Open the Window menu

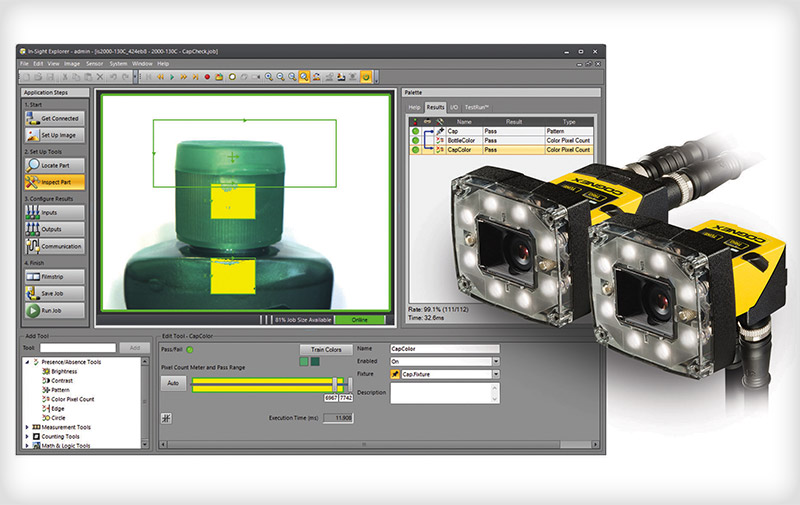(x=142, y=64)
